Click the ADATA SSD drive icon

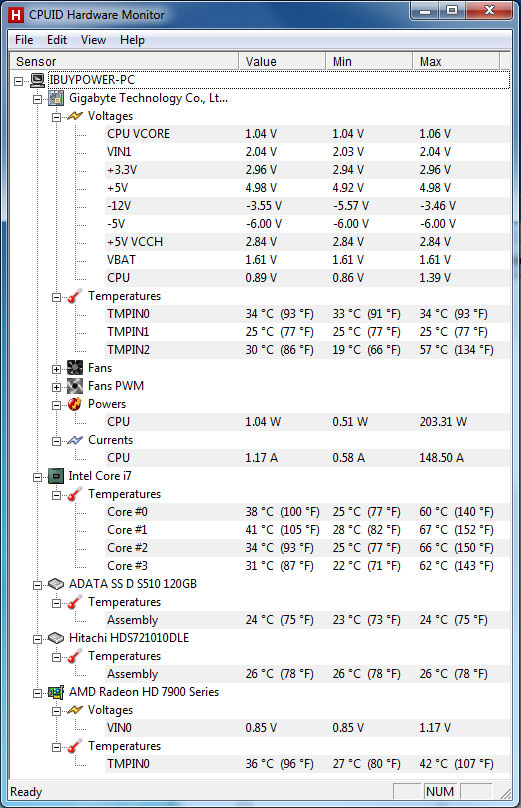[x=56, y=584]
